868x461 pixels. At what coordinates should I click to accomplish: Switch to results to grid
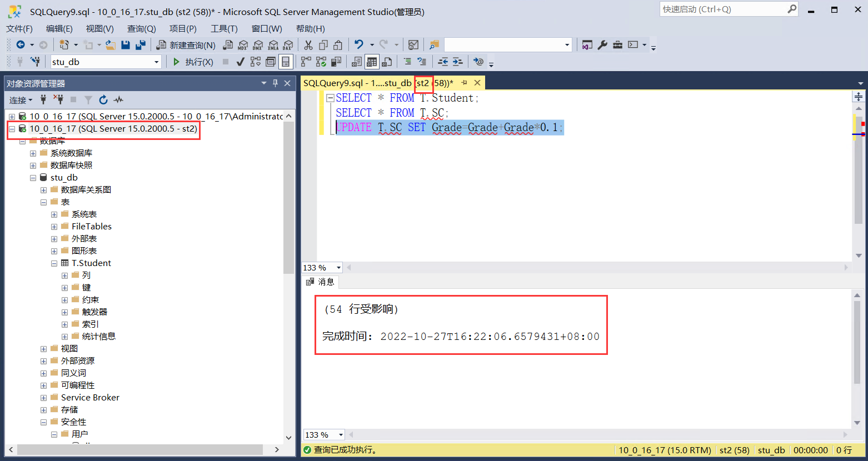[x=372, y=62]
